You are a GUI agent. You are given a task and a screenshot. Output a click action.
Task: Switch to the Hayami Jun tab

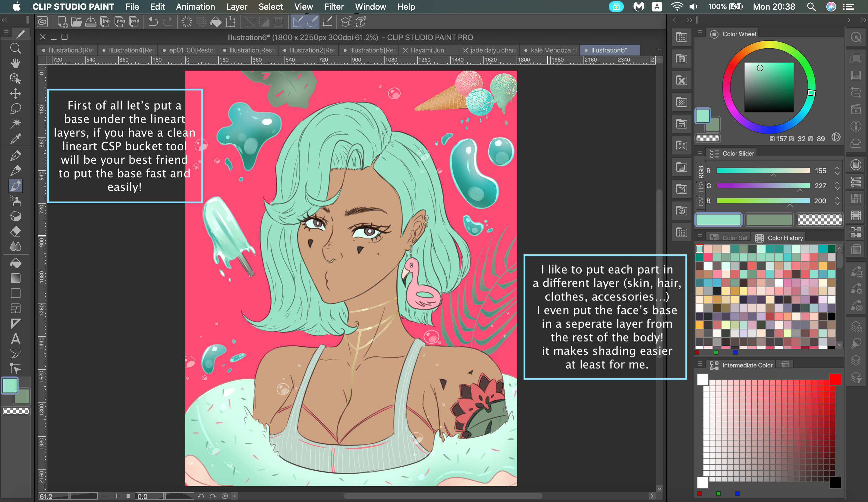427,50
